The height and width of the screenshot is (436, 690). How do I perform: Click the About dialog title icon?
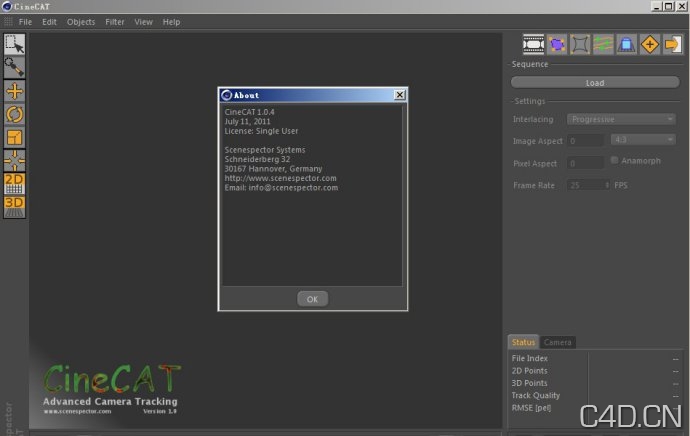click(227, 95)
